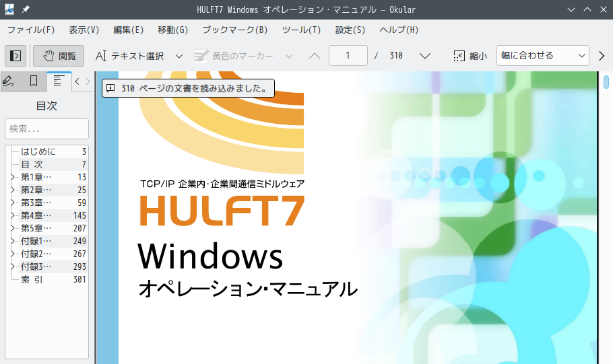Show more toolbar items chevron
Image resolution: width=613 pixels, height=364 pixels.
(602, 56)
